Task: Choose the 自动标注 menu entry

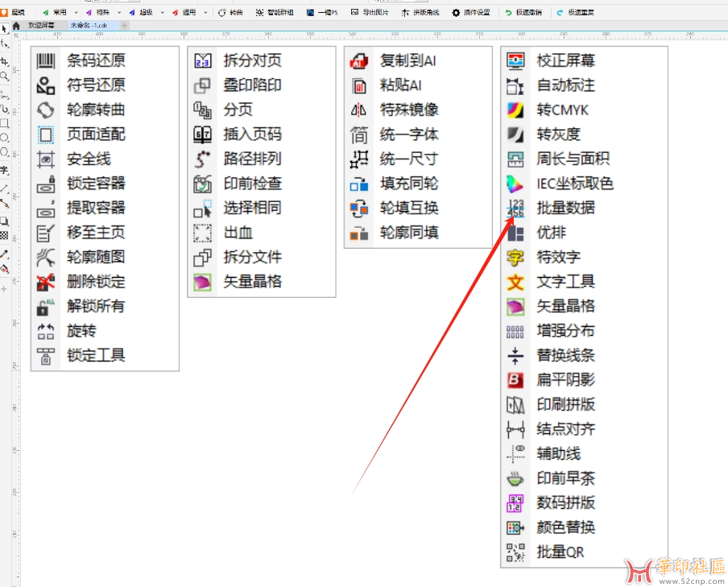Action: 585,85
